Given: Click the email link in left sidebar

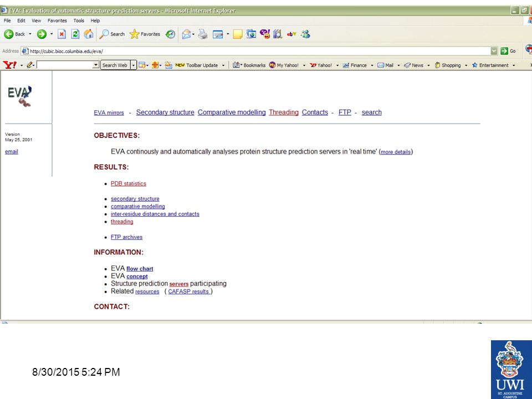Looking at the screenshot, I should click(12, 152).
